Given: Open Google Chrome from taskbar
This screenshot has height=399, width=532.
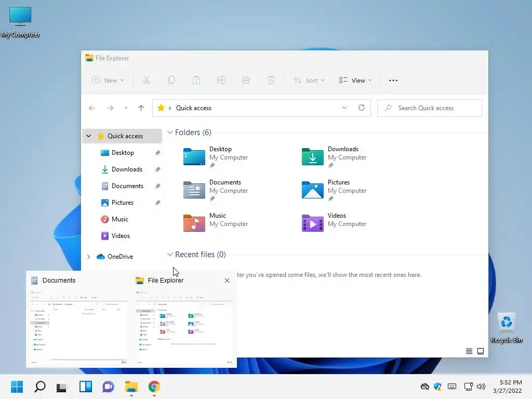Looking at the screenshot, I should (154, 387).
